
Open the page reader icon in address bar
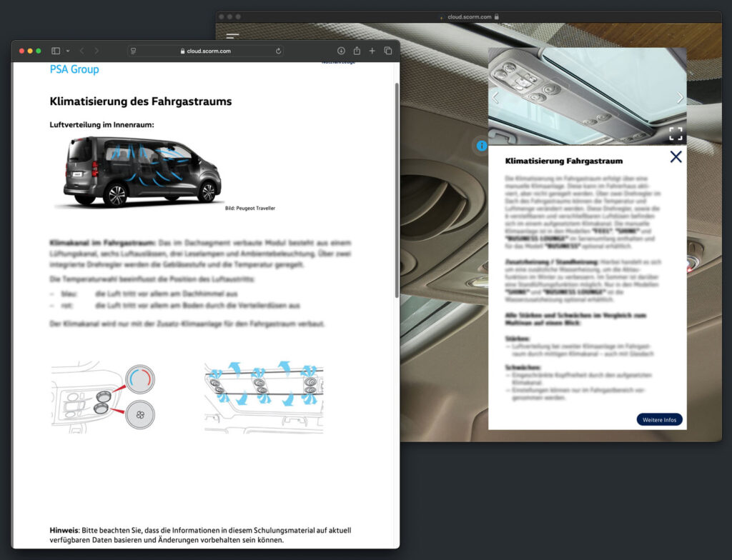click(134, 51)
